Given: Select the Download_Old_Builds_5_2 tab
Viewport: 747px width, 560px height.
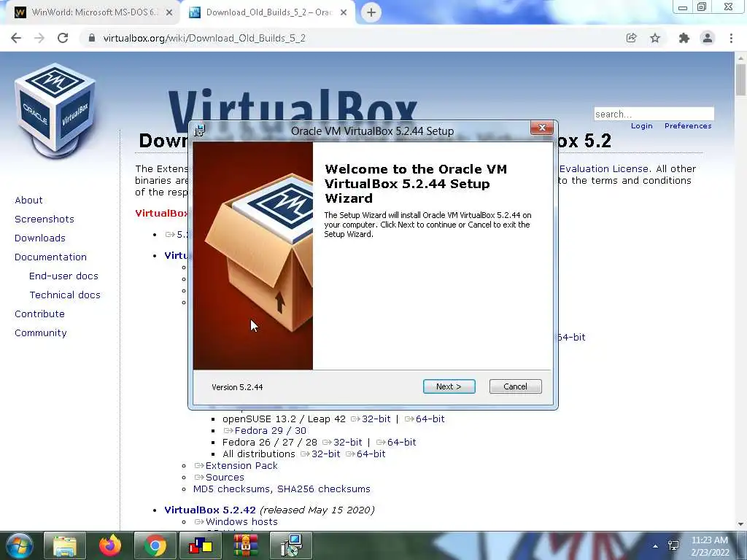Looking at the screenshot, I should [268, 12].
